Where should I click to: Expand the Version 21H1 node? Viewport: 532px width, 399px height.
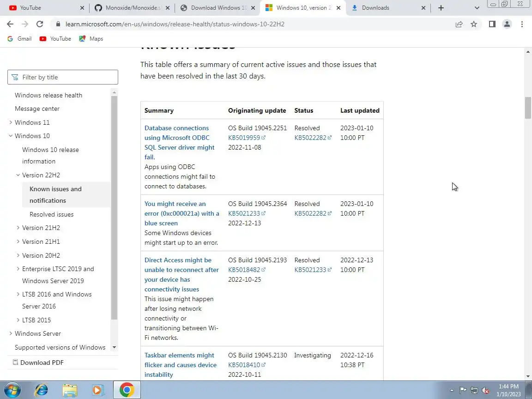coord(18,242)
